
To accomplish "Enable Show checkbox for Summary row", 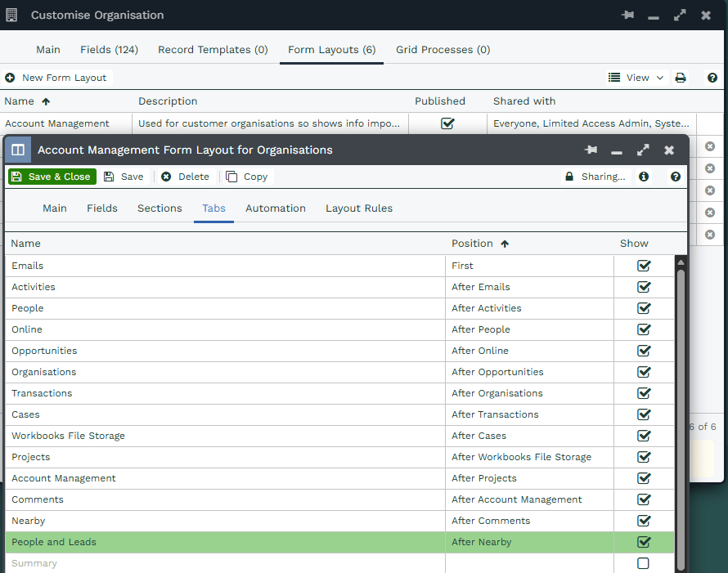I will point(644,563).
